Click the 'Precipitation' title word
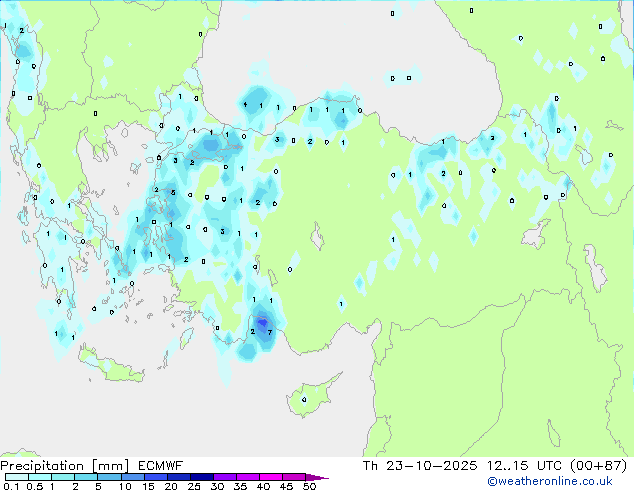This screenshot has height=490, width=634. 42,466
